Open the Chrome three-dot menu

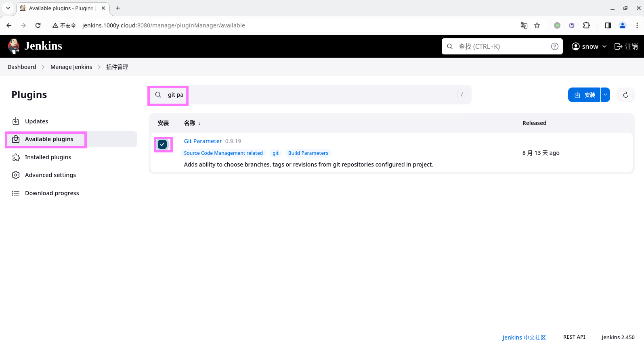pyautogui.click(x=637, y=25)
